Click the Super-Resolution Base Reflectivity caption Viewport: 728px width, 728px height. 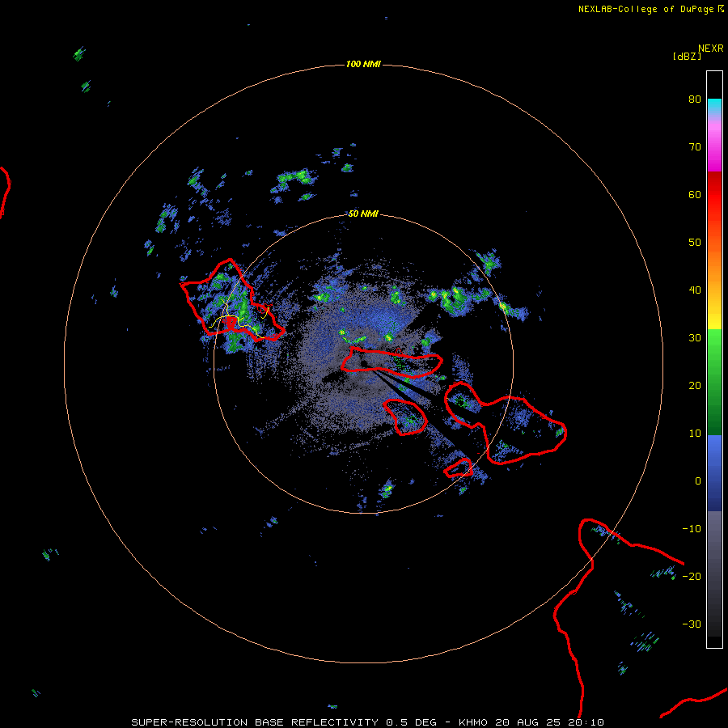[x=367, y=722]
